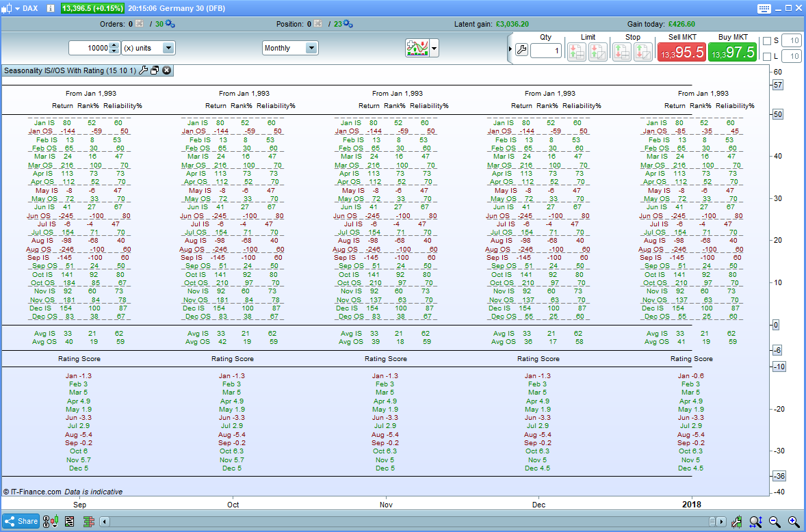The image size is (806, 532).
Task: Open the (x) units dropdown
Action: [x=168, y=48]
